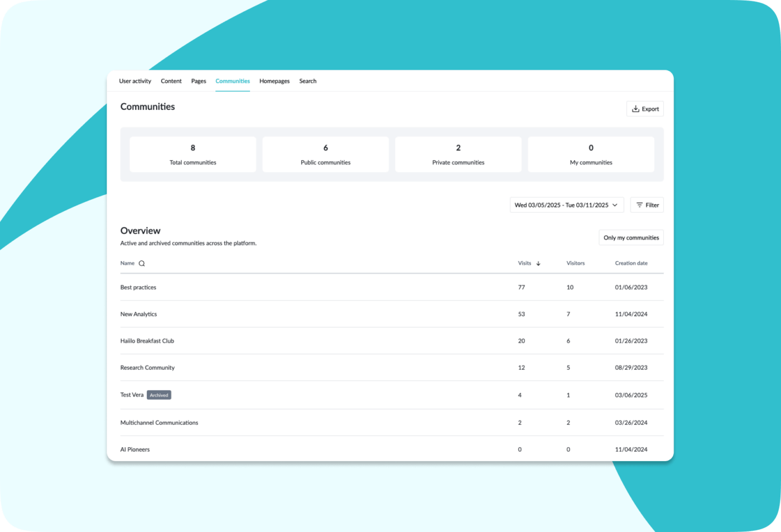781x532 pixels.
Task: Click creation date 01/26/2023 for Haiilo Breakfast Club
Action: (x=631, y=341)
